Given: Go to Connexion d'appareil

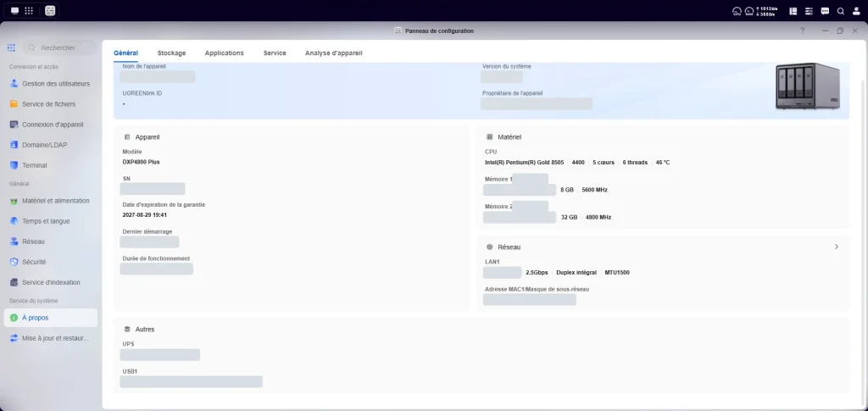Looking at the screenshot, I should (x=50, y=125).
